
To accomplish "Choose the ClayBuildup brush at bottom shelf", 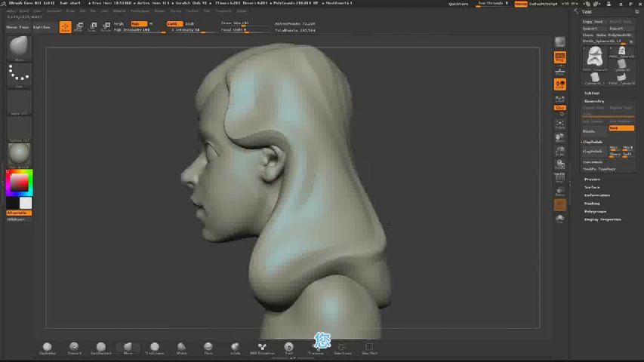I will pyautogui.click(x=48, y=348).
